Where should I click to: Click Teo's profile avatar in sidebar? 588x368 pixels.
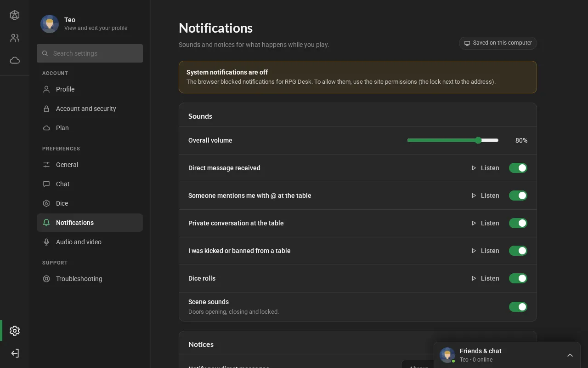(x=50, y=24)
